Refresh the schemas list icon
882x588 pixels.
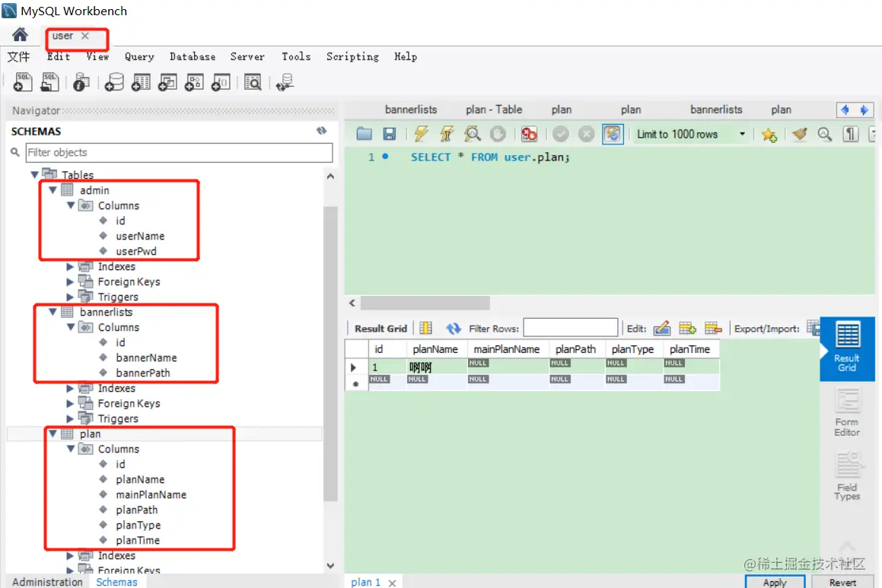[321, 130]
